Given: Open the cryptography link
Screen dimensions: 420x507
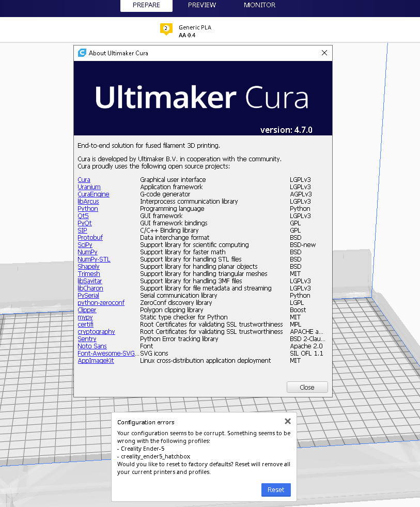Looking at the screenshot, I should 96,331.
